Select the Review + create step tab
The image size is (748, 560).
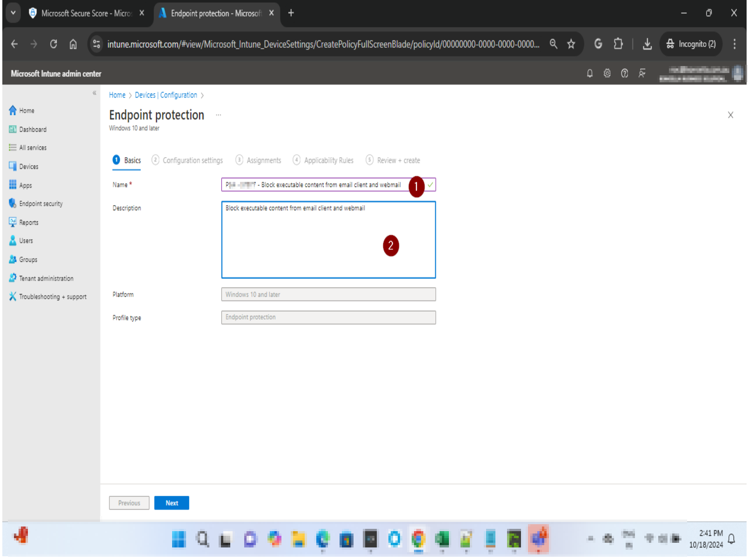[393, 160]
